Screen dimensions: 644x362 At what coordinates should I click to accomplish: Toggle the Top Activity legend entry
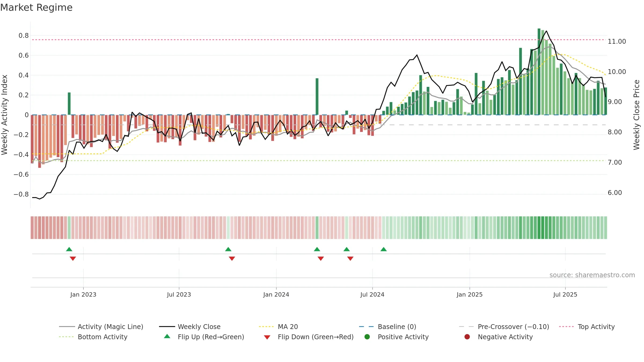pos(587,327)
